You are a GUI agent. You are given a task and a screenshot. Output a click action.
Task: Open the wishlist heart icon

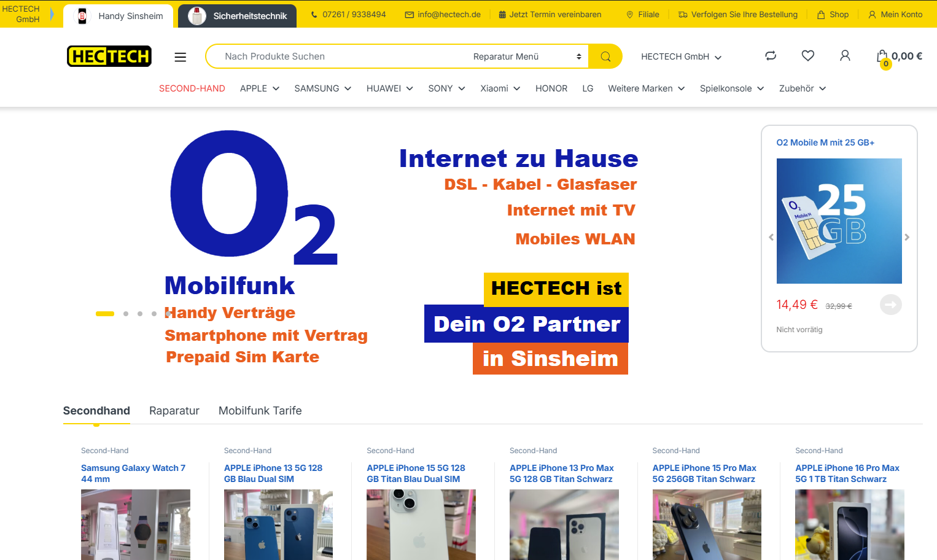click(808, 56)
